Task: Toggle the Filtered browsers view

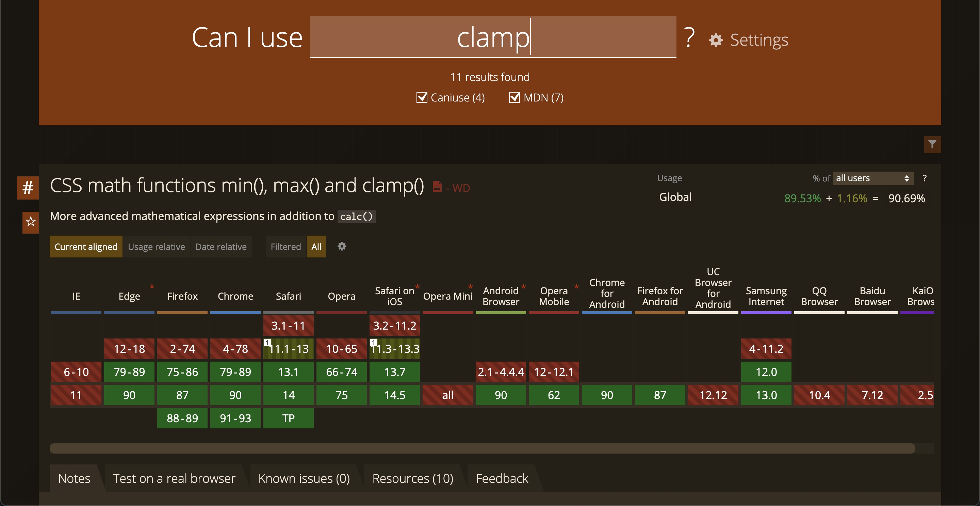Action: [286, 247]
